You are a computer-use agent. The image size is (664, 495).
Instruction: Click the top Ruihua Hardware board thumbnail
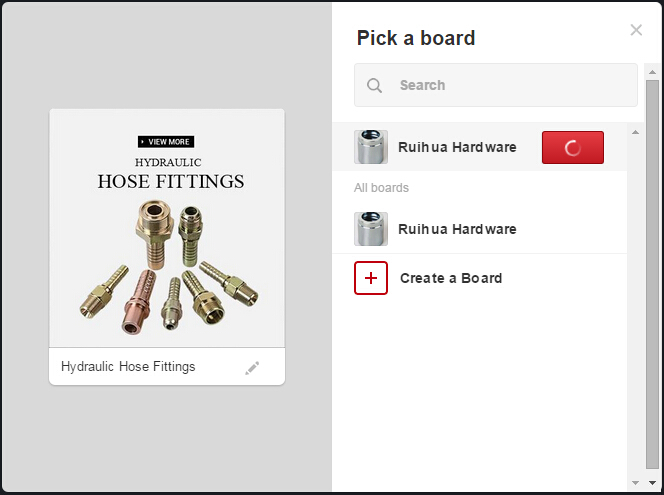tap(371, 147)
